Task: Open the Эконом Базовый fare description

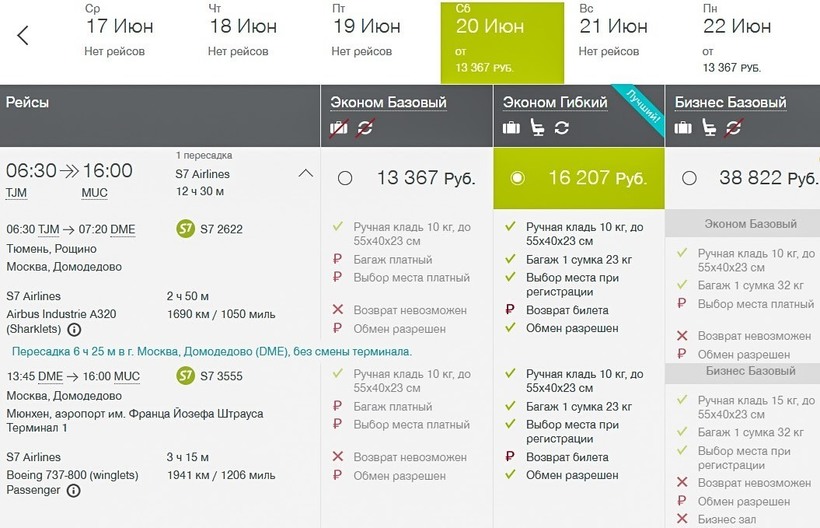Action: pyautogui.click(x=389, y=102)
